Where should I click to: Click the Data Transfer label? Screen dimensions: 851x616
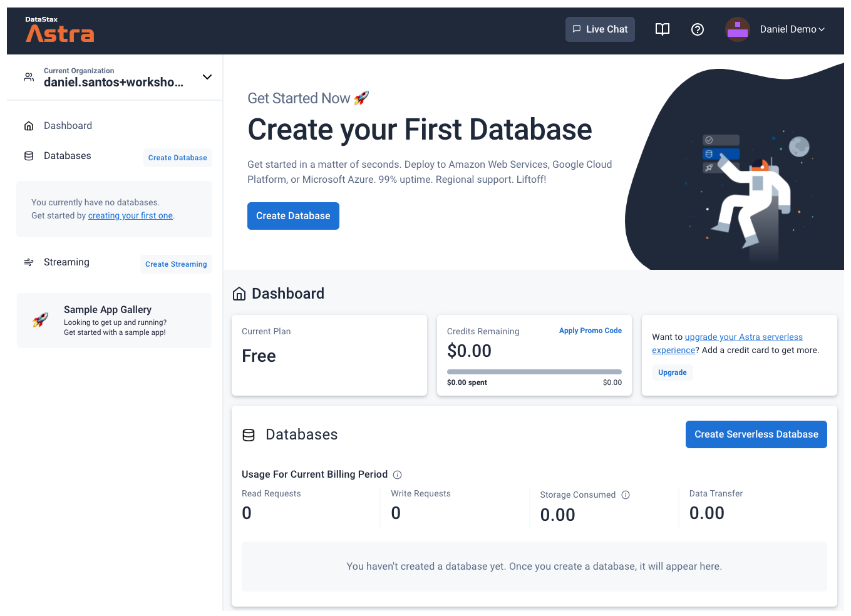[x=716, y=494]
